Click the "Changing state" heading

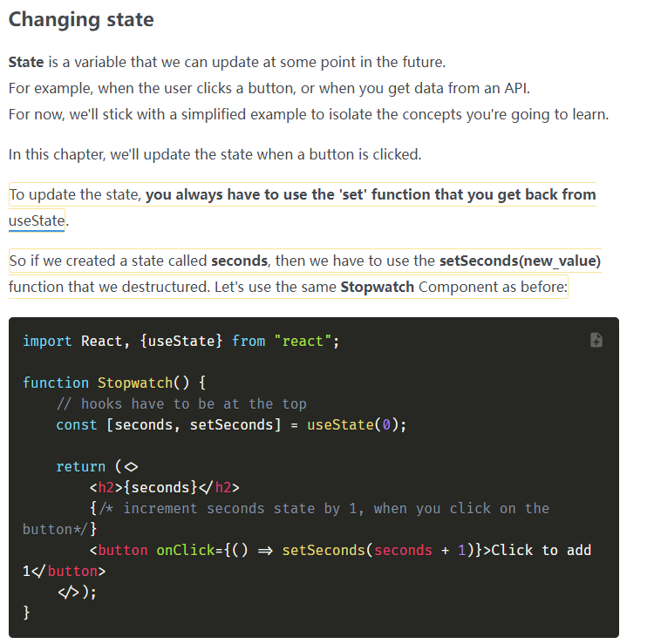pos(81,19)
